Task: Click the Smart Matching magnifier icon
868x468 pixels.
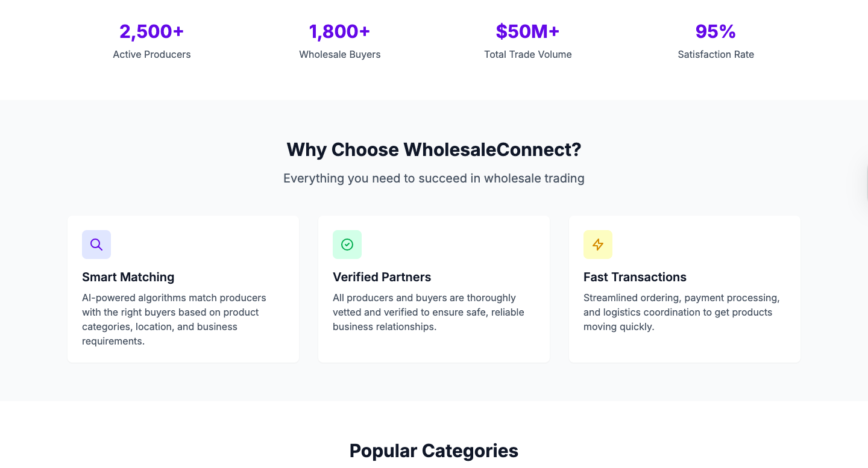Action: (96, 245)
